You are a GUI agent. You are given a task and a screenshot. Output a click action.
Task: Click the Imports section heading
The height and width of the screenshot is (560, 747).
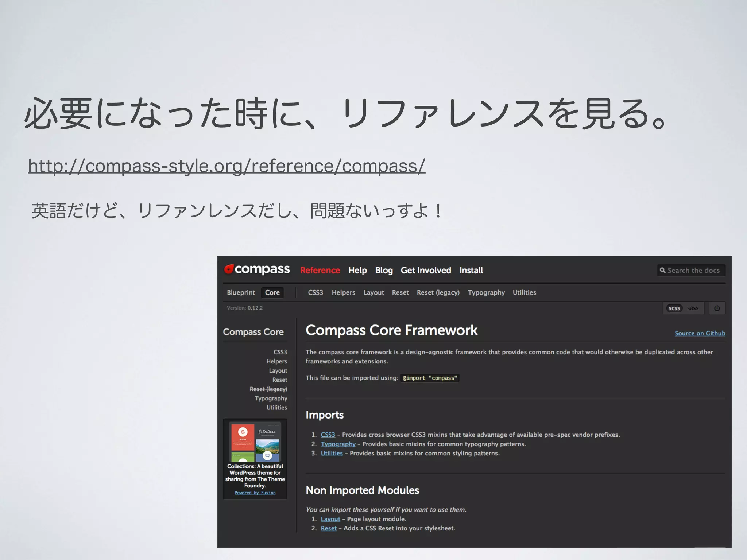click(x=324, y=415)
